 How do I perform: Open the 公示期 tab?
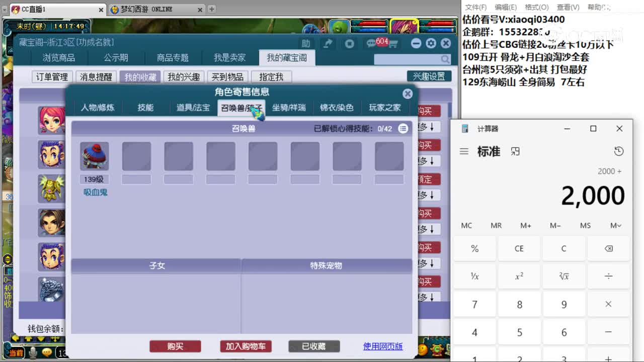(x=116, y=58)
